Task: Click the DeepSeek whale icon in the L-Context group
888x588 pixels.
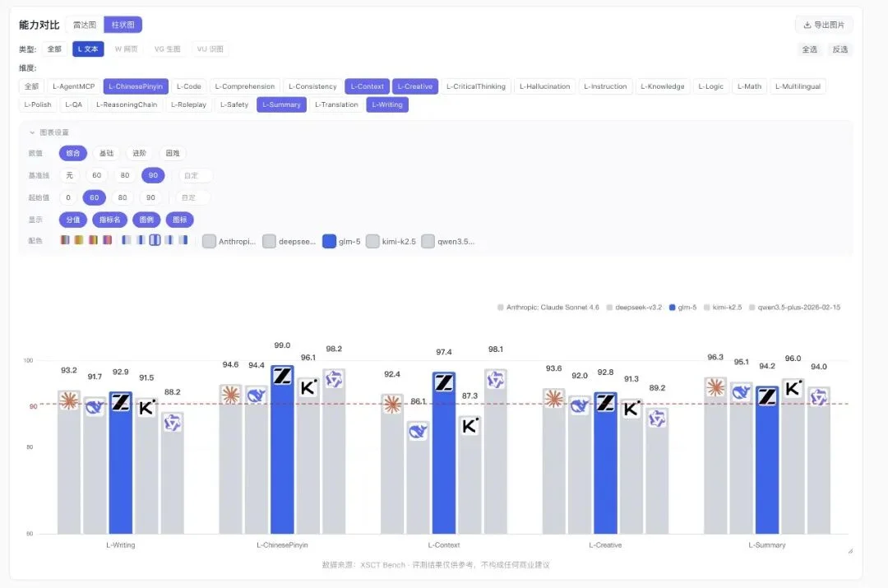Action: click(419, 432)
